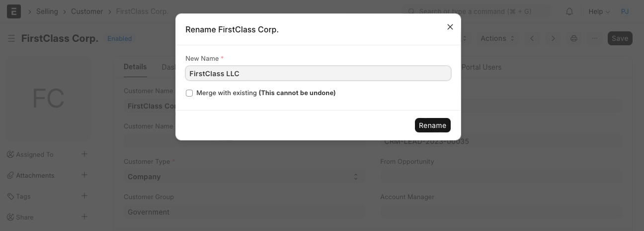The image size is (644, 231).
Task: Switch to the Details tab
Action: tap(135, 67)
